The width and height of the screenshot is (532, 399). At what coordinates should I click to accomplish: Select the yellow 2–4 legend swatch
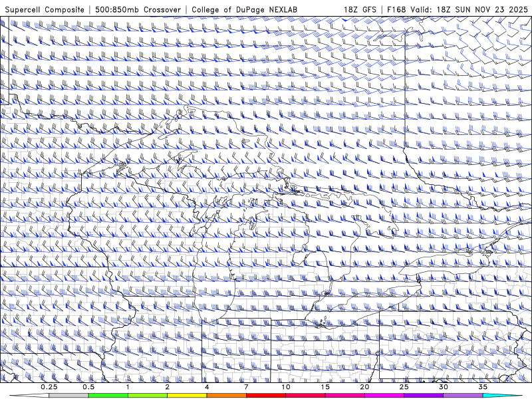tap(187, 396)
